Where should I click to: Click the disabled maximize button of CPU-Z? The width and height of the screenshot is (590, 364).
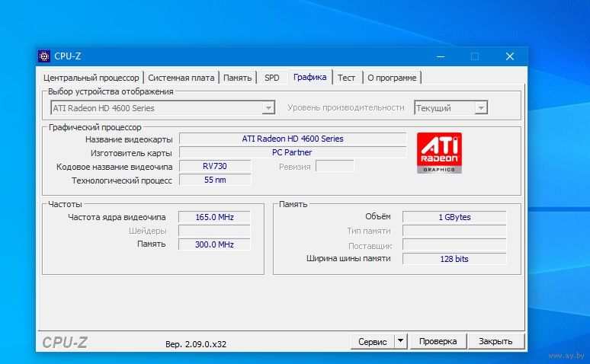(475, 56)
